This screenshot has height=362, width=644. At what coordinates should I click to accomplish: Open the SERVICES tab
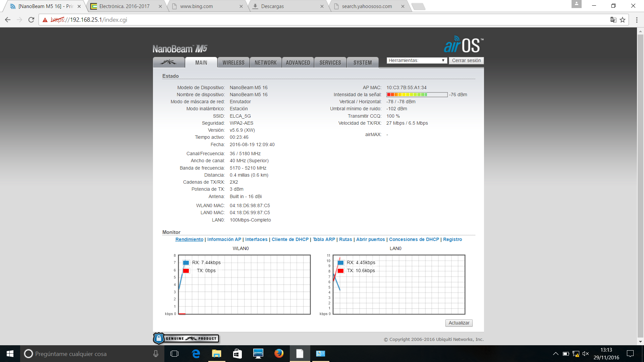330,62
